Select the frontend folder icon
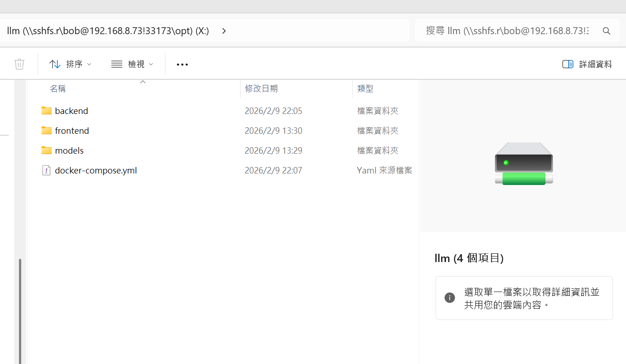 click(46, 131)
